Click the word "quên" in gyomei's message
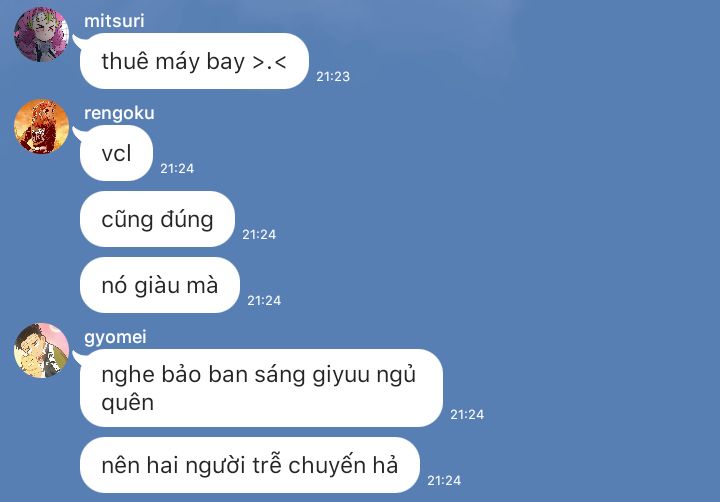The image size is (720, 502). 128,403
